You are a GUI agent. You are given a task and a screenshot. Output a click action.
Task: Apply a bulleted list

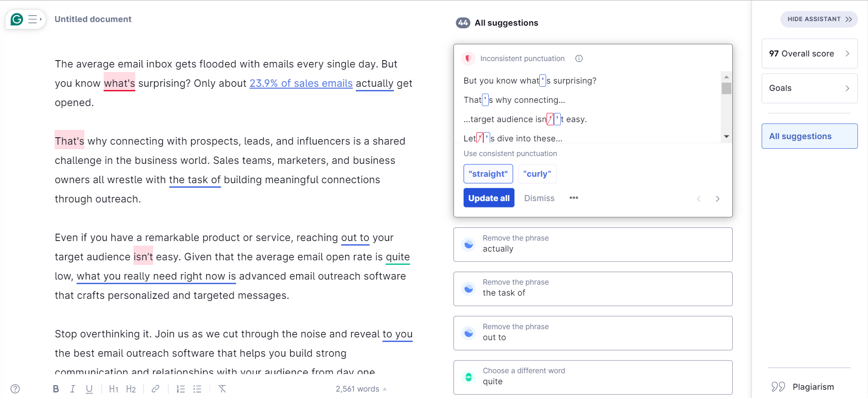[x=197, y=389]
